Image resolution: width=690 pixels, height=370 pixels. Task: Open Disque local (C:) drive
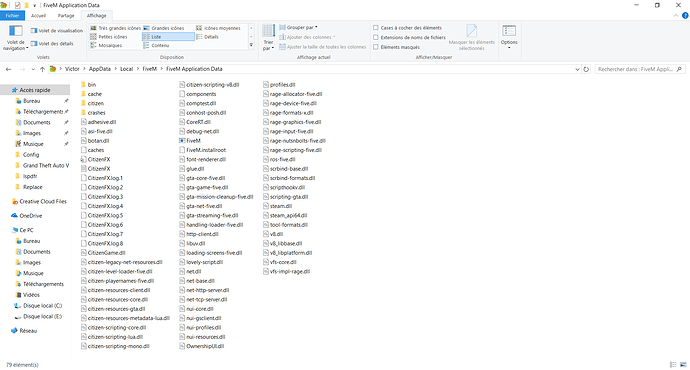click(x=38, y=306)
